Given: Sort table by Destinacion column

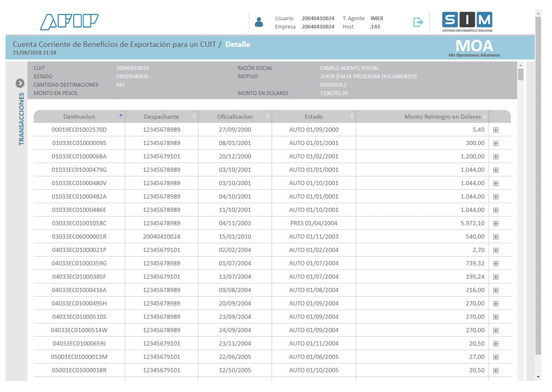Looking at the screenshot, I should click(x=79, y=117).
